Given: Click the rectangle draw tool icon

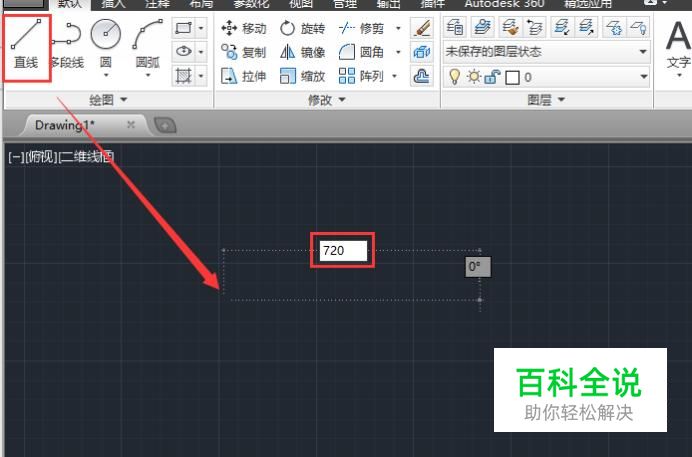Looking at the screenshot, I should (183, 28).
